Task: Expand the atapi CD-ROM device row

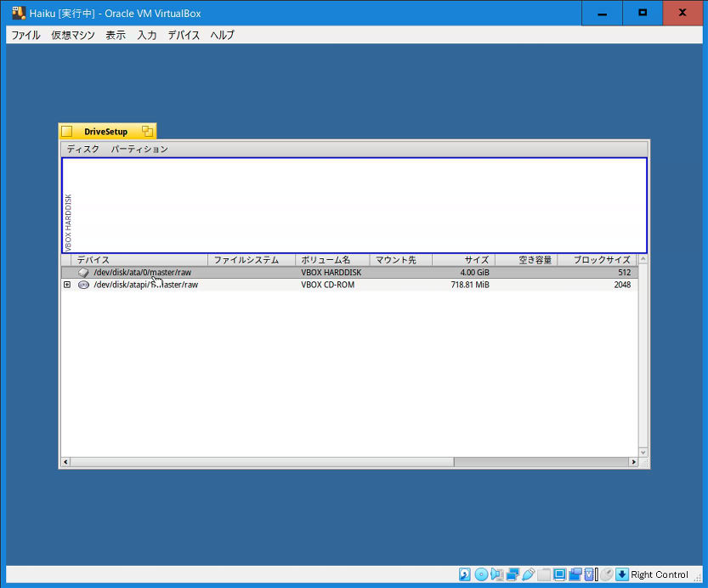Action: click(x=67, y=285)
